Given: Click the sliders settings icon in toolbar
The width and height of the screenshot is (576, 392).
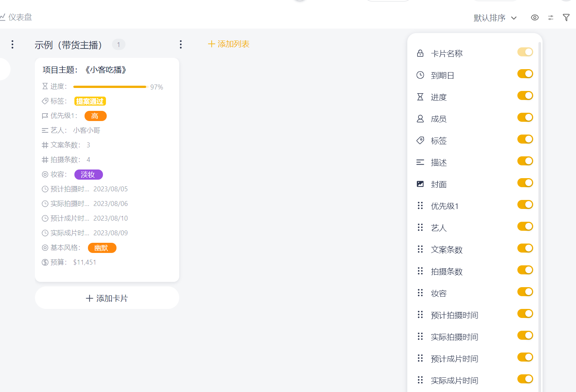Looking at the screenshot, I should (550, 18).
